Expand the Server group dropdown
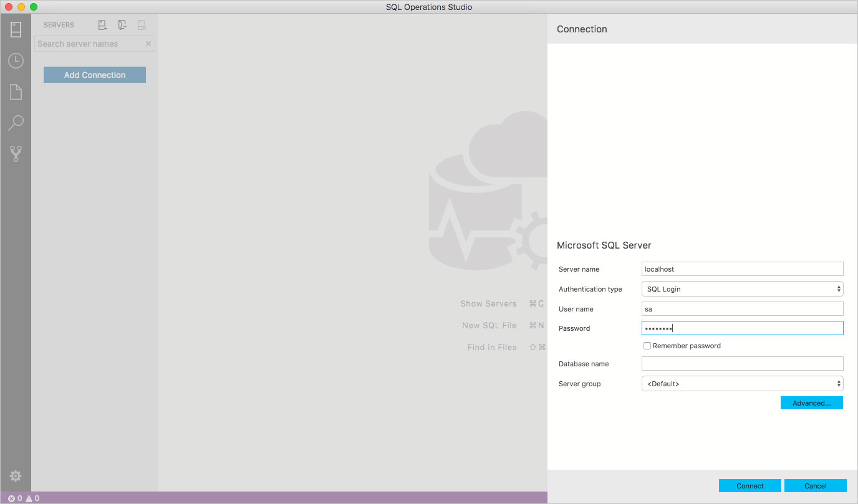The height and width of the screenshot is (504, 858). [742, 384]
